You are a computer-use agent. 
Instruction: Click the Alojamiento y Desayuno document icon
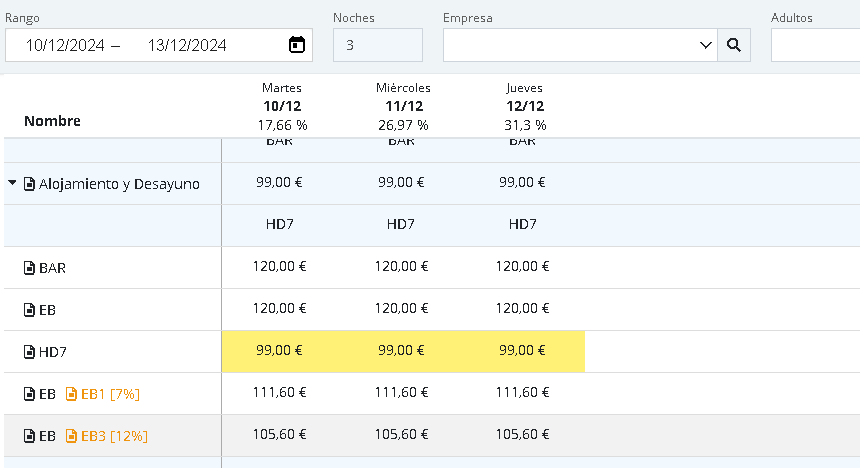click(30, 184)
